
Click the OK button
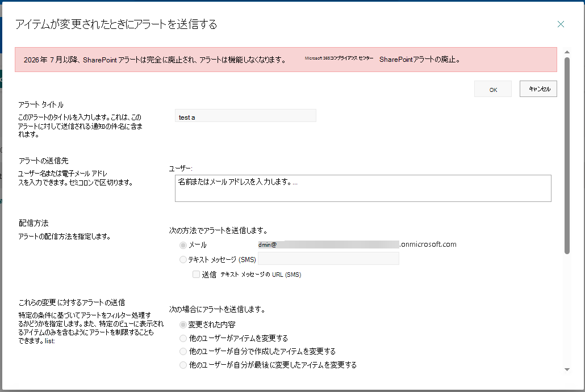493,89
